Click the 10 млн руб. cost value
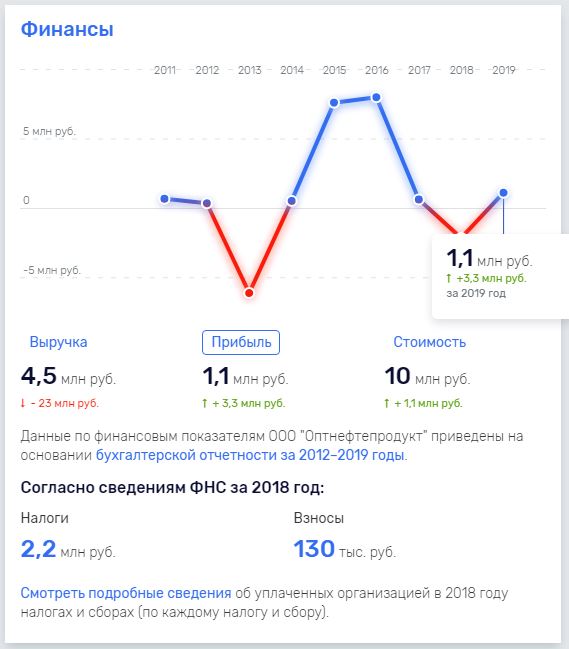 (427, 376)
